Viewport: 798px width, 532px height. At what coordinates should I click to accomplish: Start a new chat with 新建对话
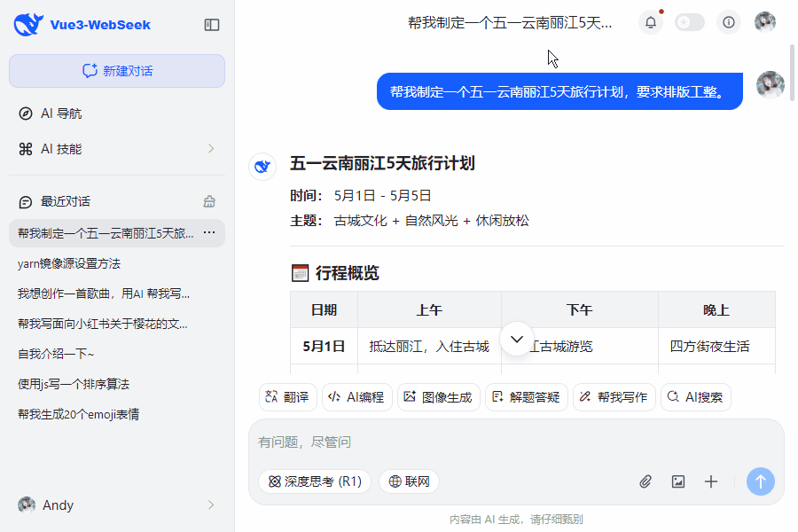(117, 71)
